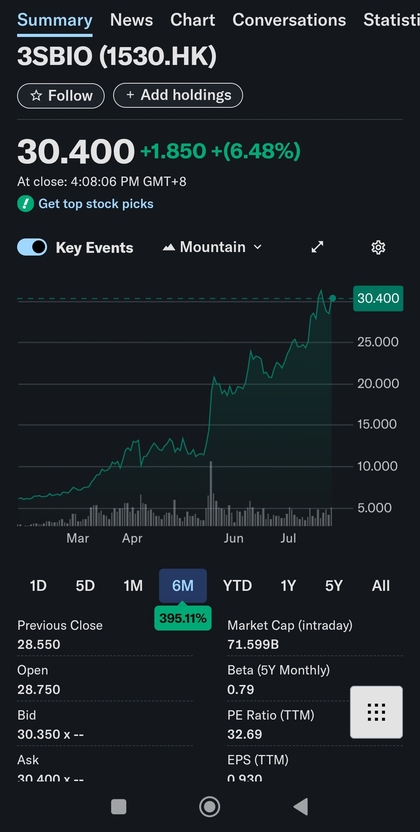Tap the Apr label on chart axis
This screenshot has height=832, width=420.
tap(132, 539)
